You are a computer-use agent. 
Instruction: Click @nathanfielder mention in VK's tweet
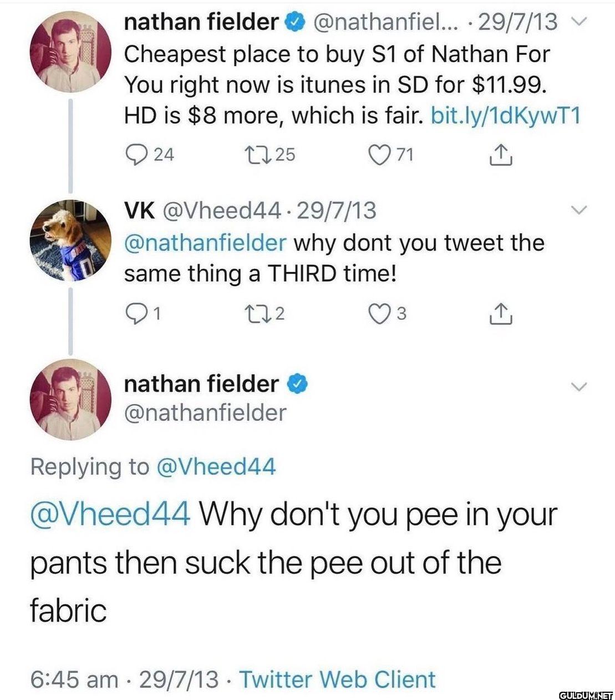click(205, 243)
